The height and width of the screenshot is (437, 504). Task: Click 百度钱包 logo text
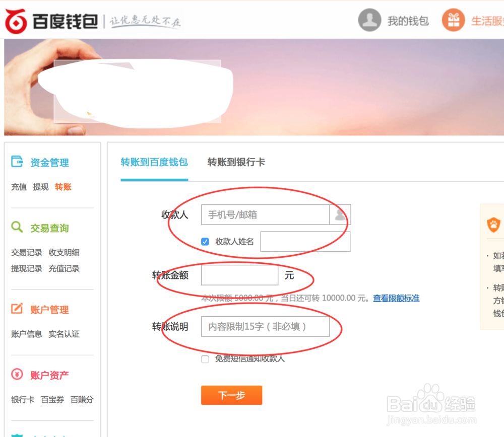(x=65, y=22)
